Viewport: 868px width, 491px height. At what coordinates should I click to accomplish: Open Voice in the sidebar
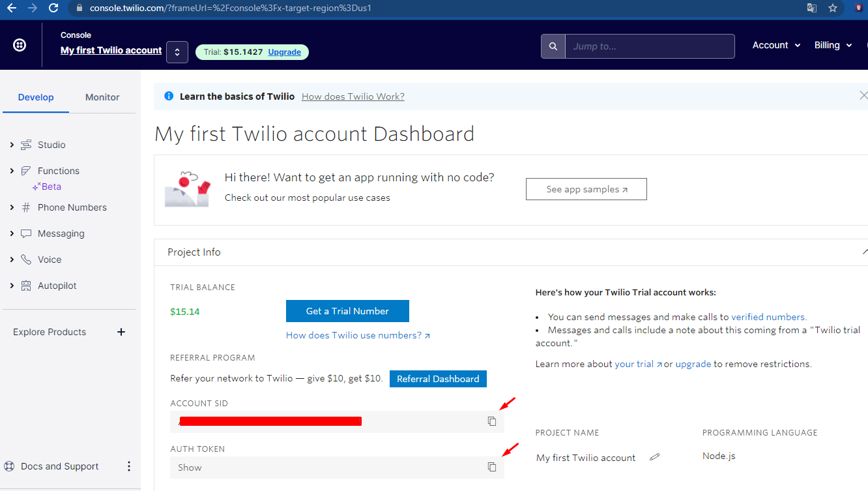point(50,260)
